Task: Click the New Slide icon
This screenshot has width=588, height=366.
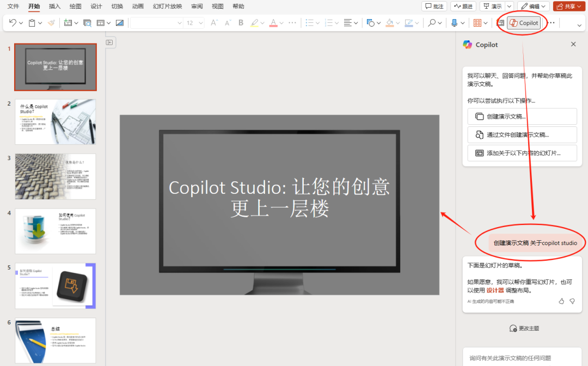Action: 68,23
